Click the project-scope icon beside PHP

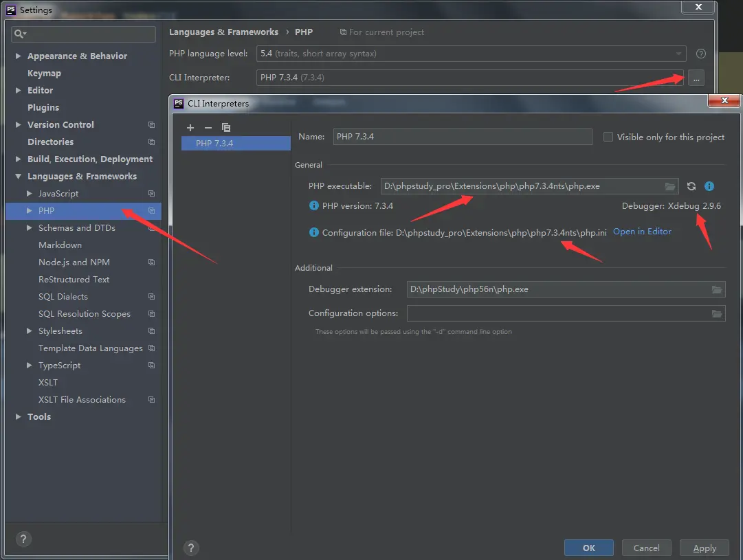tap(152, 210)
